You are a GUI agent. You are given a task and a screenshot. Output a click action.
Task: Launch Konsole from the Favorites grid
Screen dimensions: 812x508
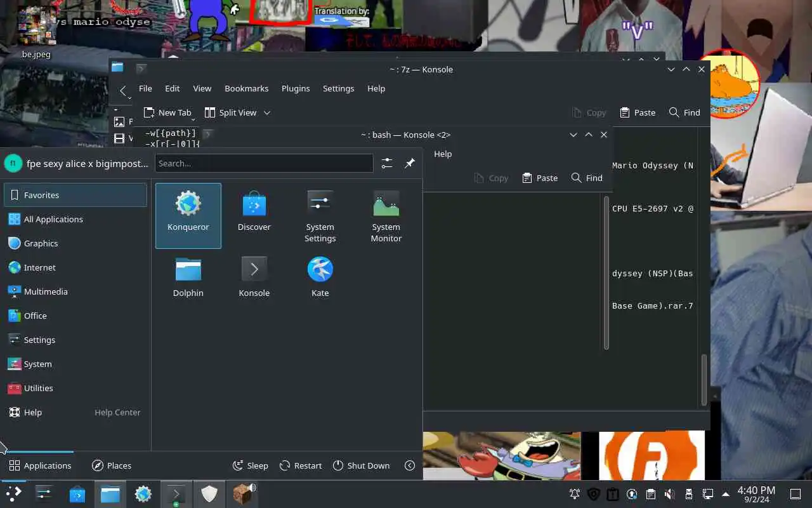pos(254,277)
